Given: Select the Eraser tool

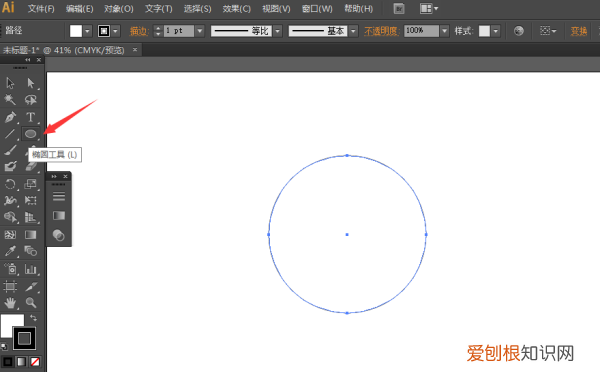Looking at the screenshot, I should coord(31,166).
